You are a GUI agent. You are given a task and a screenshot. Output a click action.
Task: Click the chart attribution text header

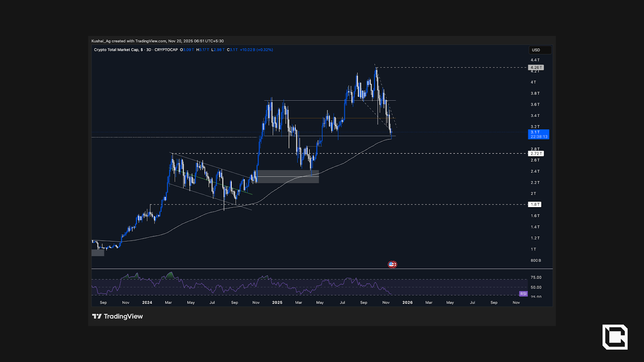click(157, 41)
